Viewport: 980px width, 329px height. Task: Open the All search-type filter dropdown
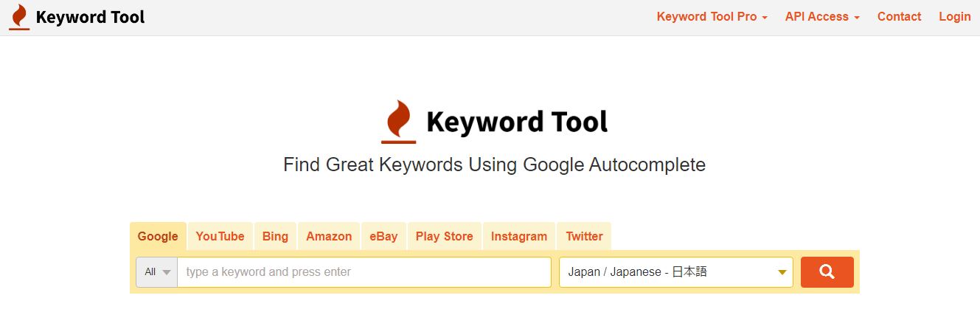[x=157, y=272]
